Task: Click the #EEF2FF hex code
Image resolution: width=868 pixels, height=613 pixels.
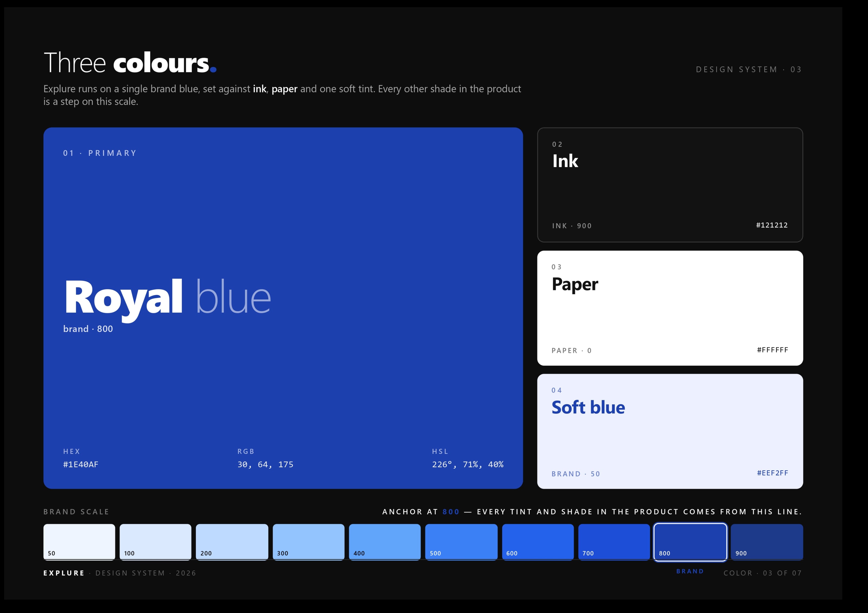Action: click(x=772, y=473)
